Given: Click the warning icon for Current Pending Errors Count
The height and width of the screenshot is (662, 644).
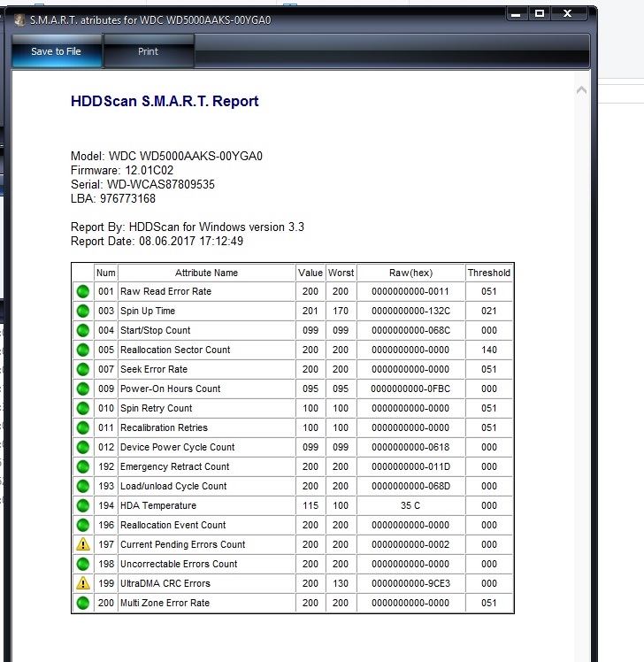Looking at the screenshot, I should [x=83, y=544].
